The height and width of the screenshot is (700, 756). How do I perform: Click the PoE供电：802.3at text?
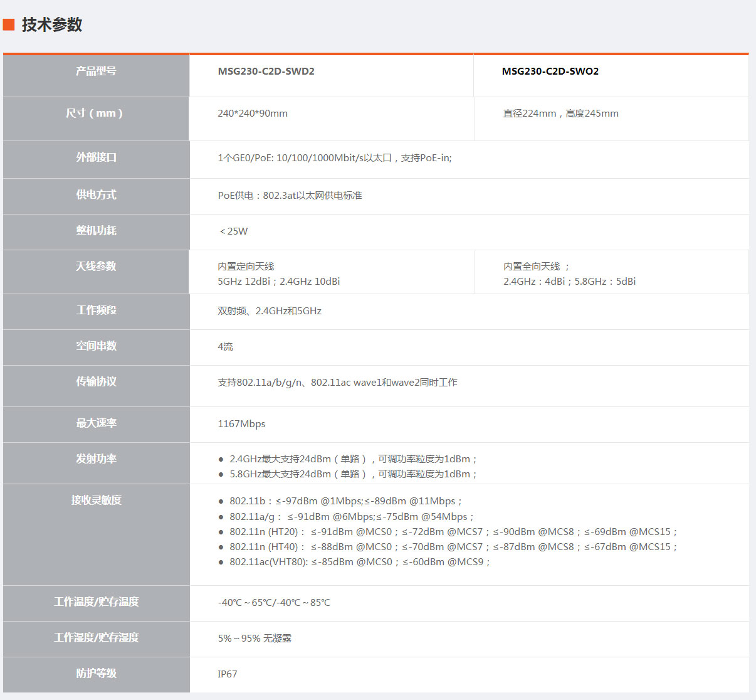290,196
